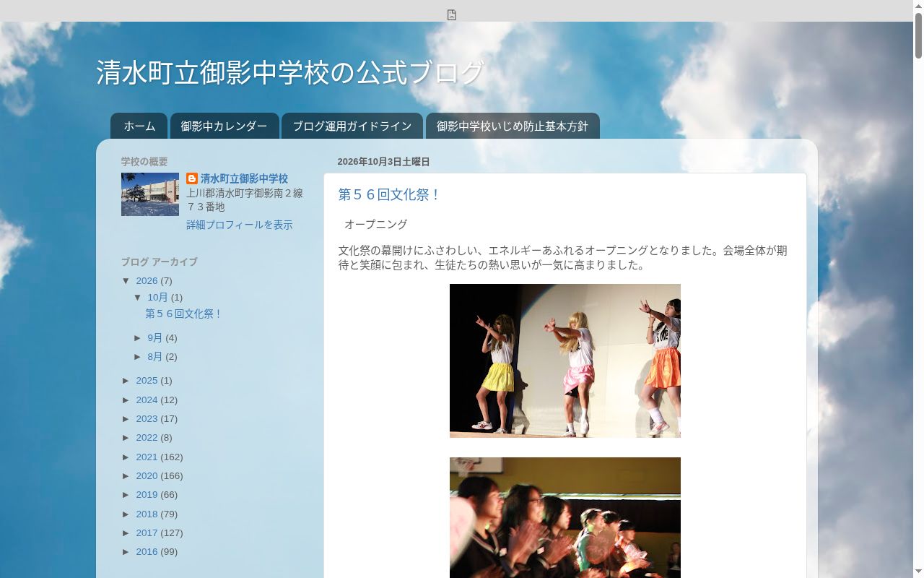Click the broken page icon at top
The image size is (924, 578).
pos(452,15)
